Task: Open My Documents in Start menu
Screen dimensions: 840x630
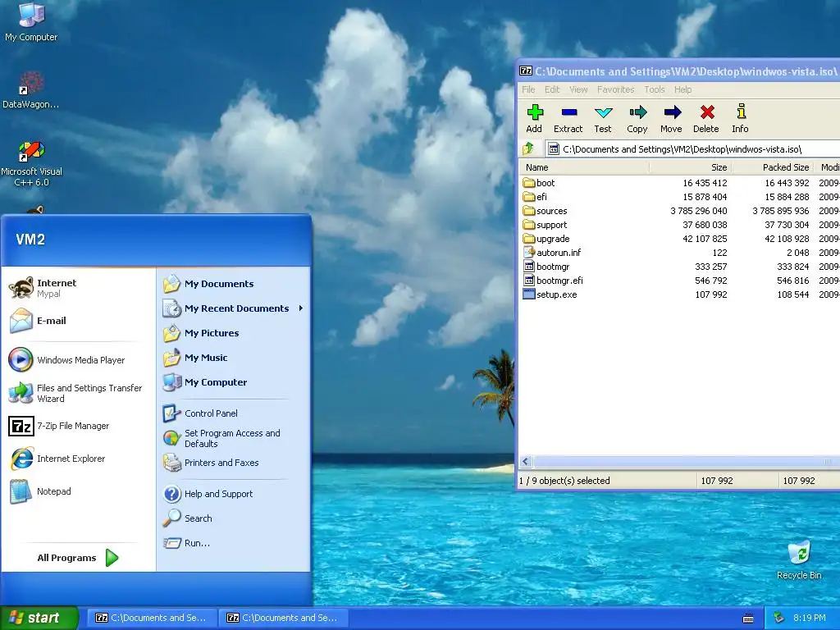Action: click(x=233, y=284)
